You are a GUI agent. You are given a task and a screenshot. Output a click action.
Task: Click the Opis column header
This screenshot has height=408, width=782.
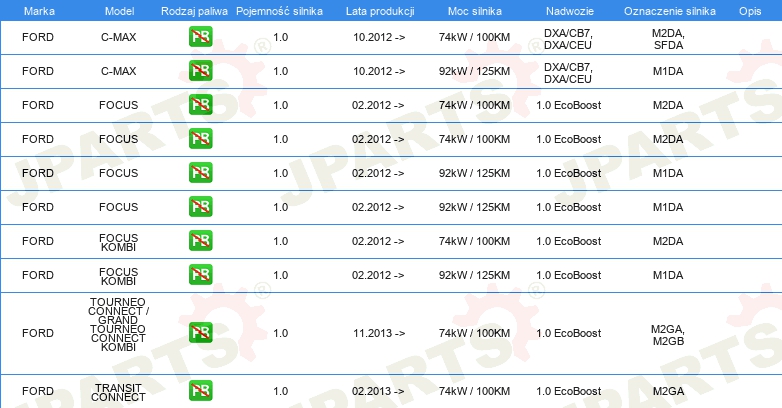750,11
